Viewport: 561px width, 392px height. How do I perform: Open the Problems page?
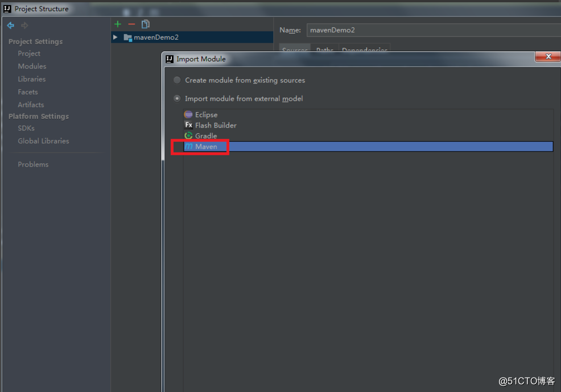click(33, 164)
